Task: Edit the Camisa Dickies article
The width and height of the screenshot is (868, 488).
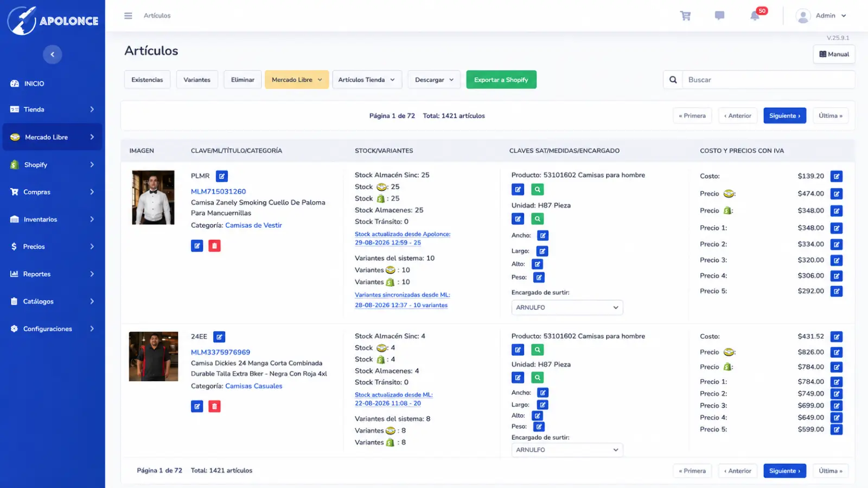Action: (x=197, y=406)
